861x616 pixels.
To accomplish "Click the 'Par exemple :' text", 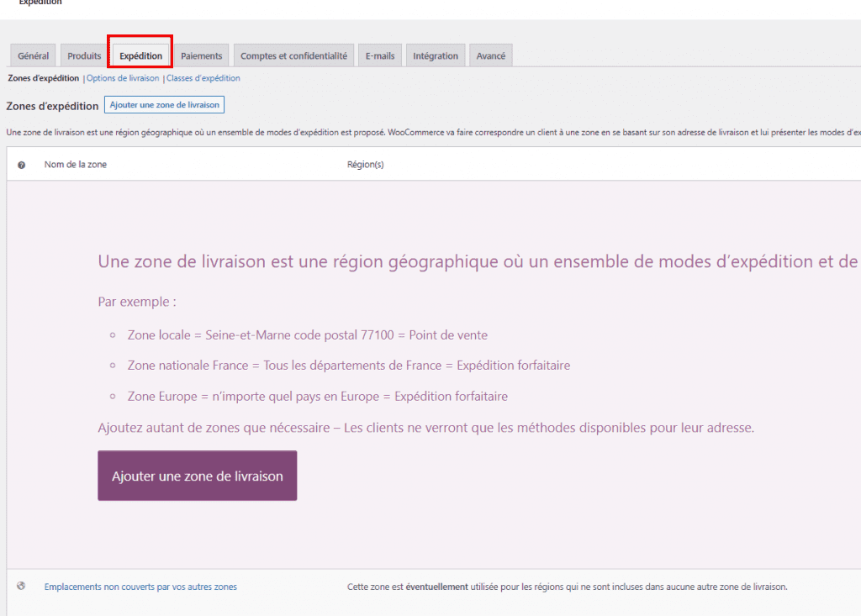I will coord(137,302).
